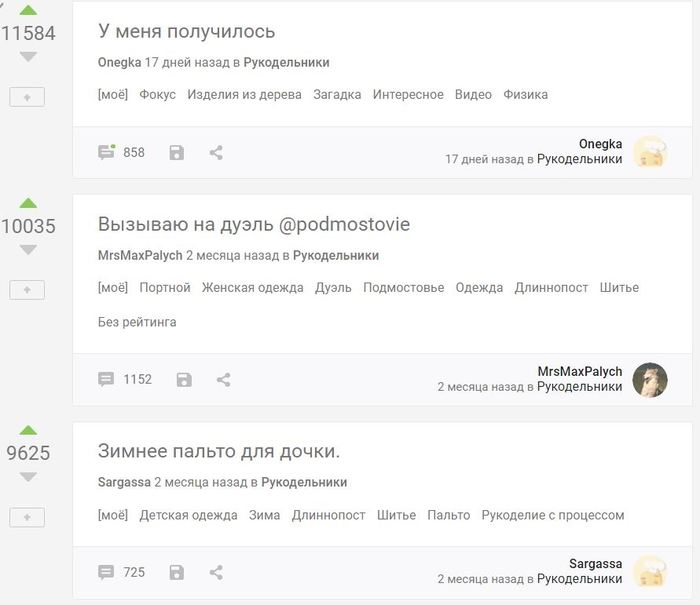Screen dimensions: 700x605
Task: Share the 'Зимнее пальто для дочки' post
Action: coord(216,573)
